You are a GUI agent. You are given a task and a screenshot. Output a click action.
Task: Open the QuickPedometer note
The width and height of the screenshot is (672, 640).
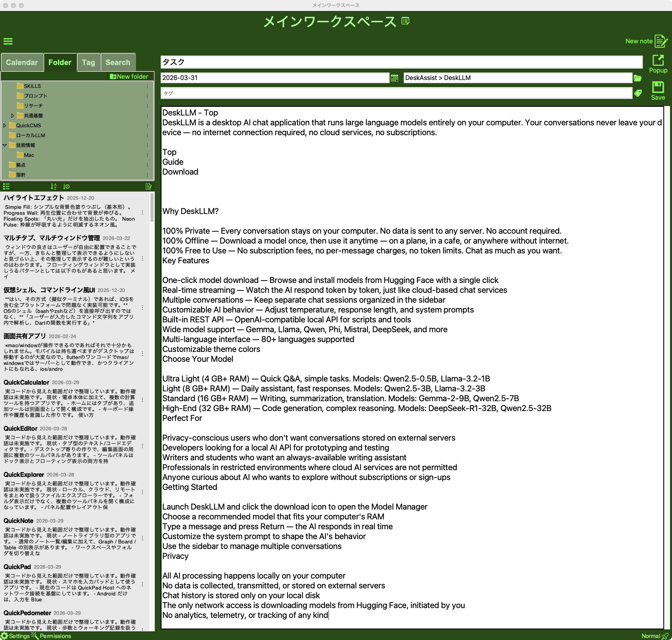(69, 620)
